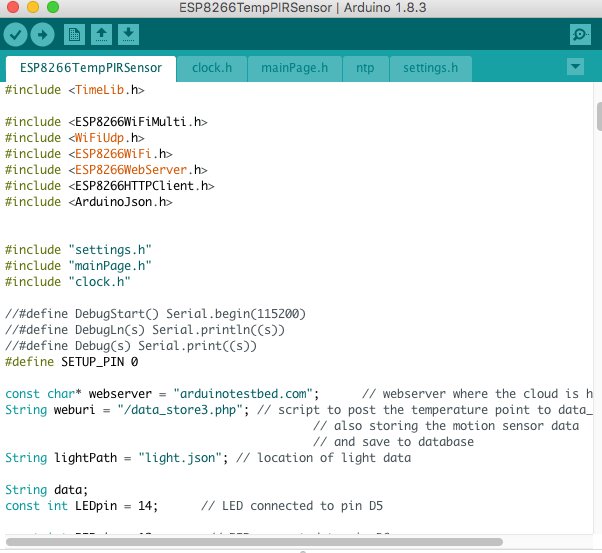The image size is (602, 553).
Task: Select the ESP8266TempPIRSensor tab
Action: 91,68
